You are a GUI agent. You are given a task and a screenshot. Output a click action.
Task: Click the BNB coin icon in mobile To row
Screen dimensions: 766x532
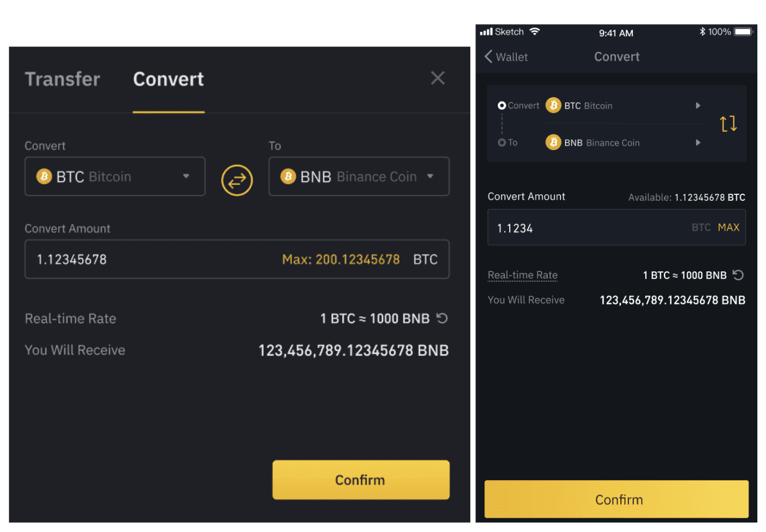[x=553, y=142]
